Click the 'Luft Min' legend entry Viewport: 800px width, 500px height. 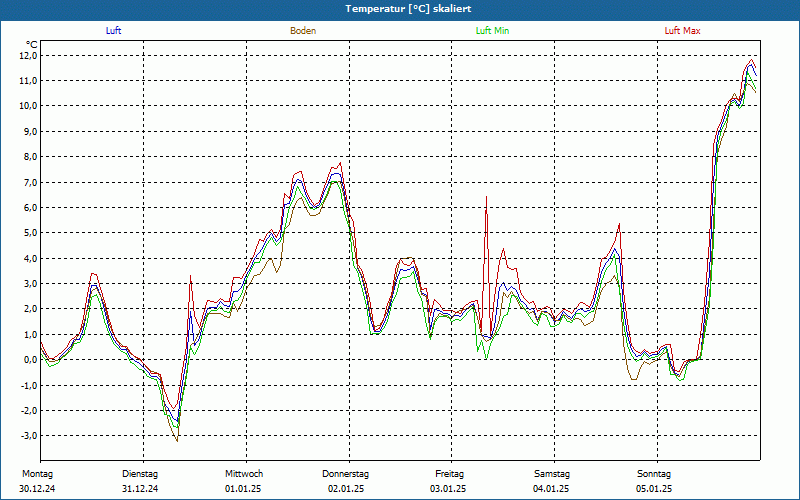click(x=492, y=31)
